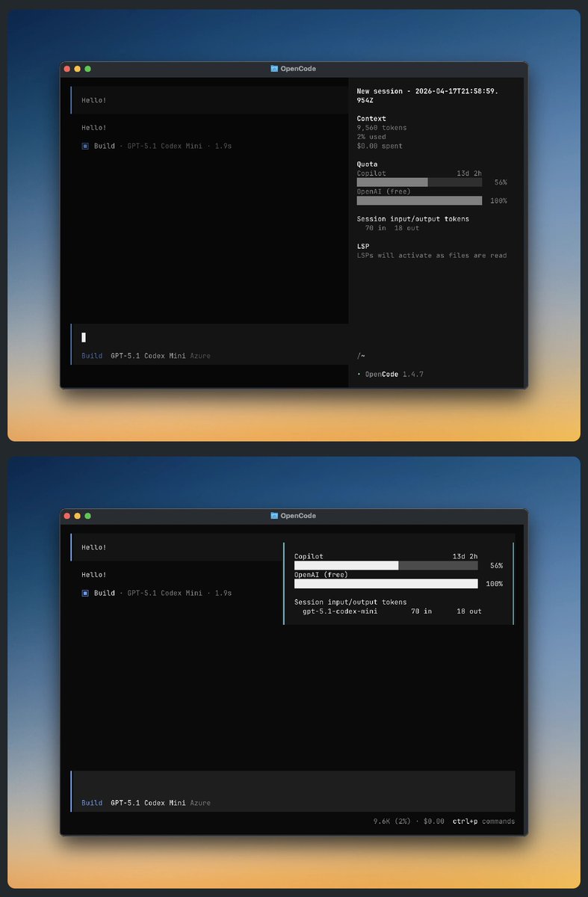Click the 56% value in bottom popup
Image resolution: width=588 pixels, height=897 pixels.
point(496,566)
